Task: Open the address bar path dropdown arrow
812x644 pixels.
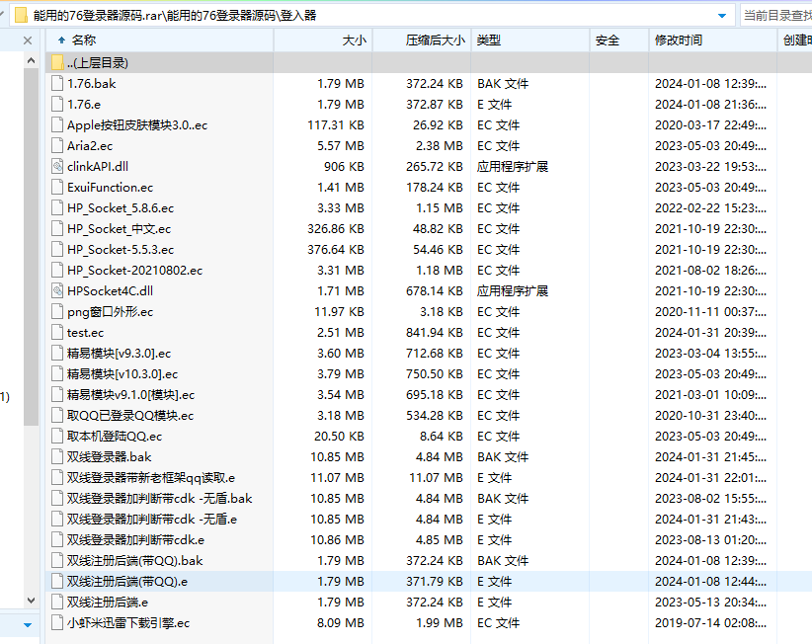Action: pos(723,15)
